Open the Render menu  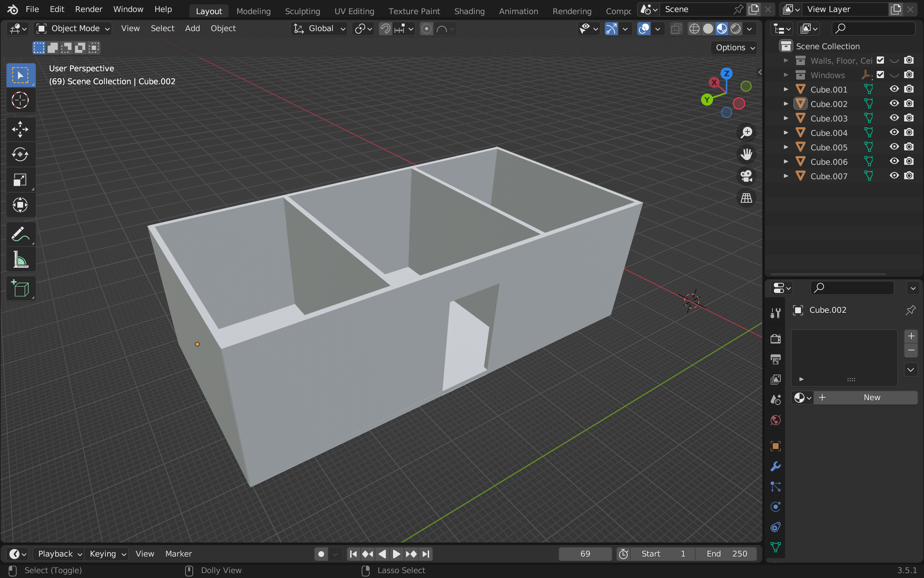89,9
